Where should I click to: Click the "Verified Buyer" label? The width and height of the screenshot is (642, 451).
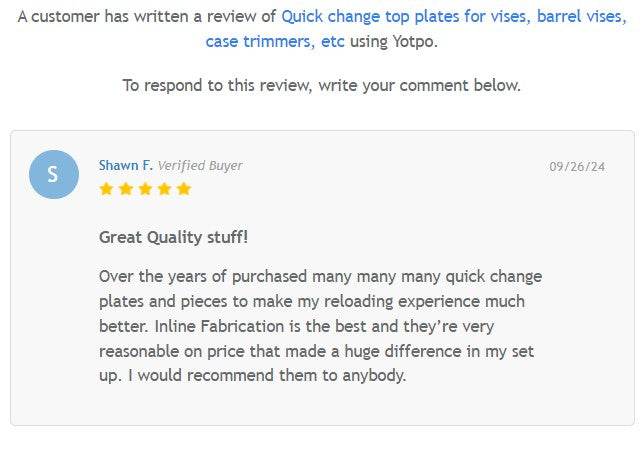click(x=200, y=166)
